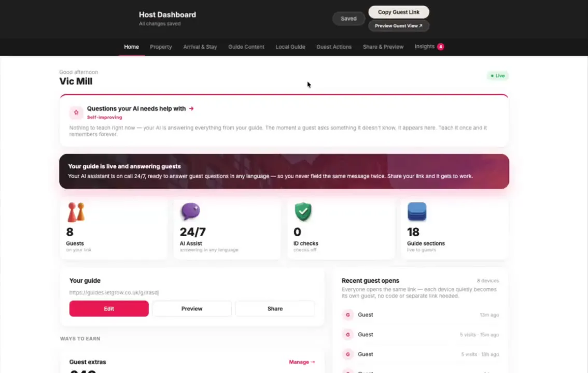Click the Preview guide button
Screen dimensions: 588x373
click(x=192, y=309)
